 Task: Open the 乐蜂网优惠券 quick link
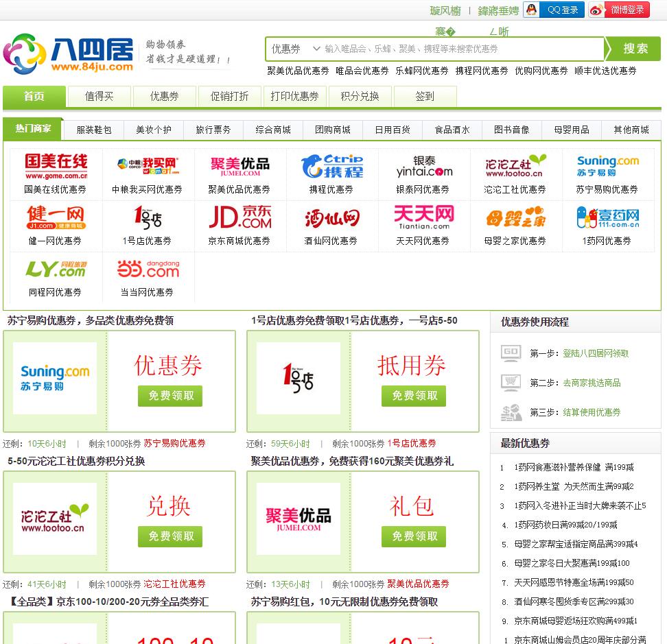click(x=422, y=71)
